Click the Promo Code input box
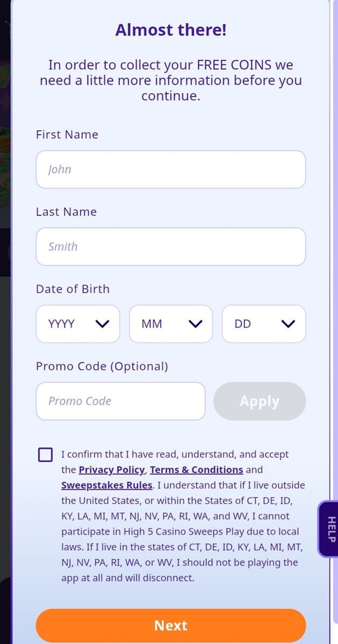The height and width of the screenshot is (644, 338). coord(120,401)
